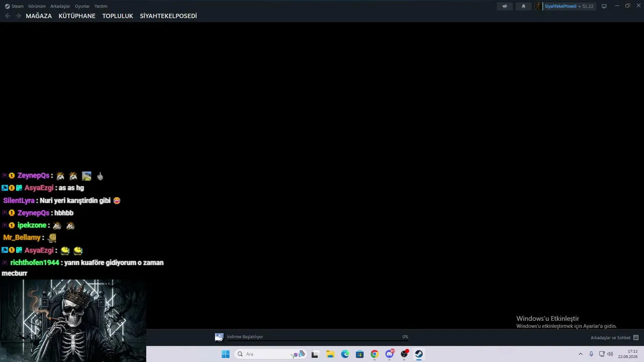The height and width of the screenshot is (362, 644).
Task: Click the friends chat icon beside Arkadaşlar ve Sohbet
Action: click(x=635, y=338)
